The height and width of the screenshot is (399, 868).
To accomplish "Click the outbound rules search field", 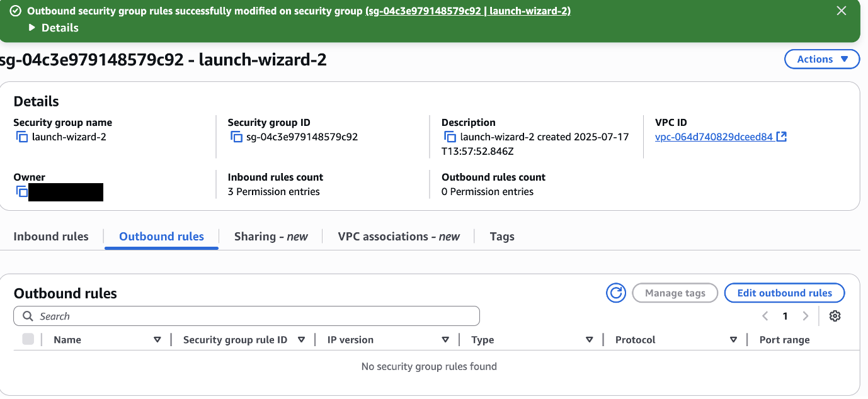I will 252,317.
